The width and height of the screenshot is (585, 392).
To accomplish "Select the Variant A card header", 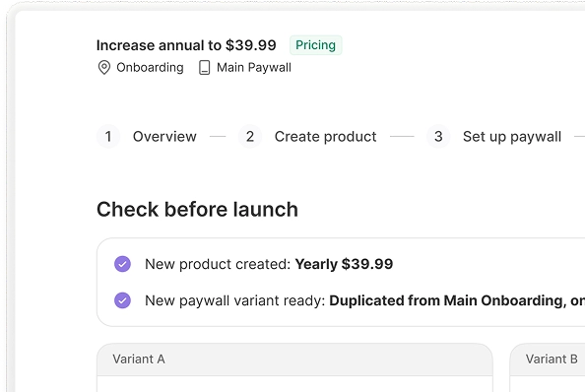I will 294,359.
